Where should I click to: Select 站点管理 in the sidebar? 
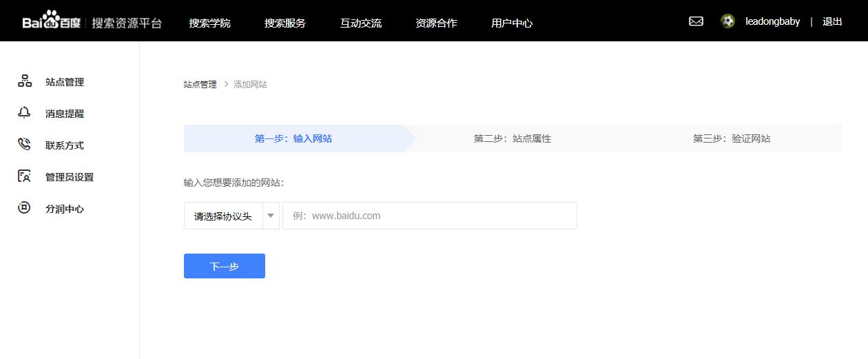(65, 82)
